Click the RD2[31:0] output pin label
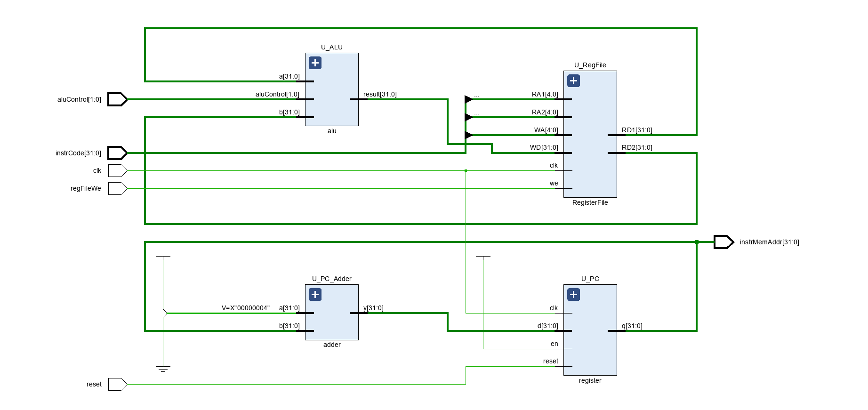 pyautogui.click(x=637, y=147)
